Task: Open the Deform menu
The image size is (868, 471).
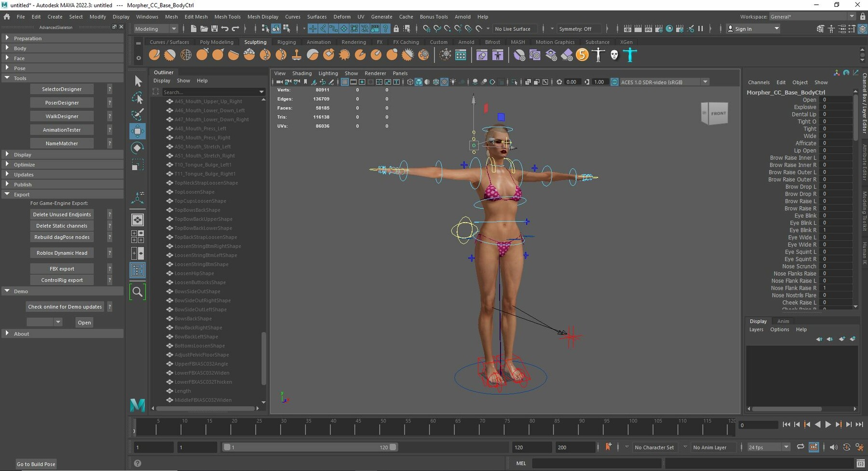Action: [x=342, y=16]
